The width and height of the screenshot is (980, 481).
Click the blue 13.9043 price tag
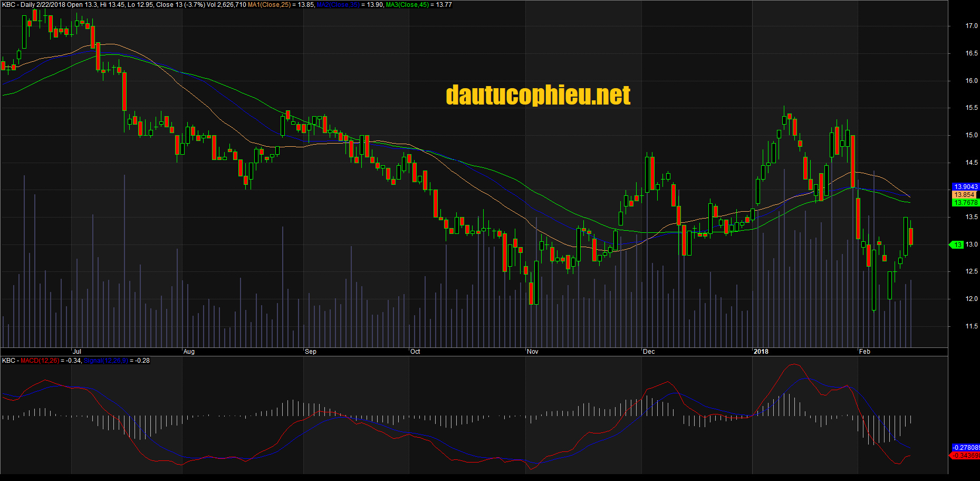coord(965,187)
